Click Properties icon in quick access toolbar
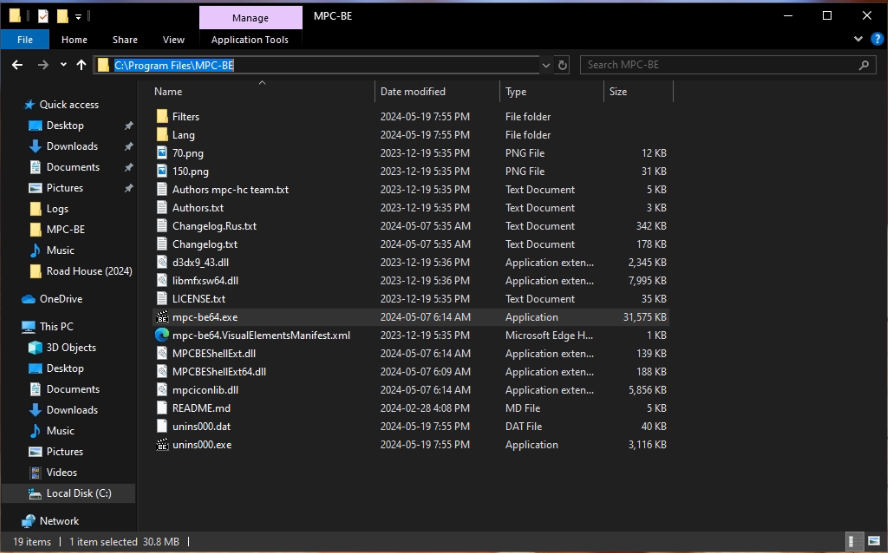This screenshot has width=888, height=553. point(43,16)
